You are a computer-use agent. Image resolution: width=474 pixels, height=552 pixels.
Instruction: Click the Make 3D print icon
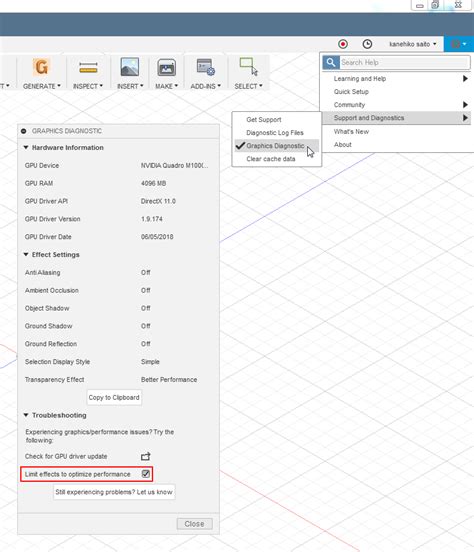(167, 68)
